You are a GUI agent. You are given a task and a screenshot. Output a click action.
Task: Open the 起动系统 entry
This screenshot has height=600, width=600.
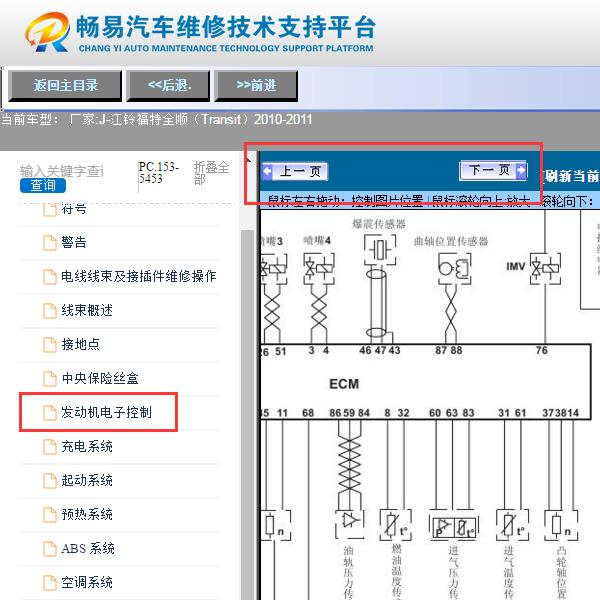click(87, 481)
